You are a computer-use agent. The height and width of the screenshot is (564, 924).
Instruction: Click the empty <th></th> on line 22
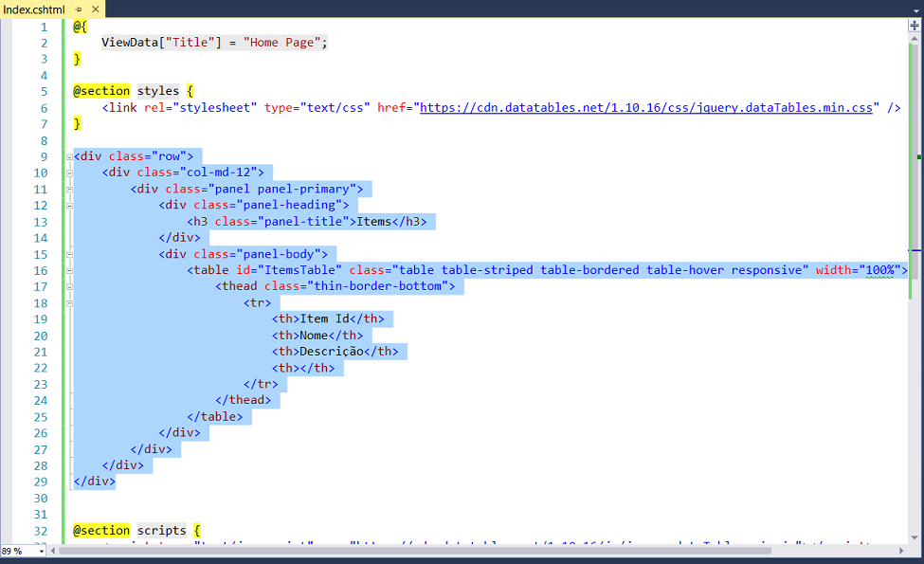[x=303, y=368]
